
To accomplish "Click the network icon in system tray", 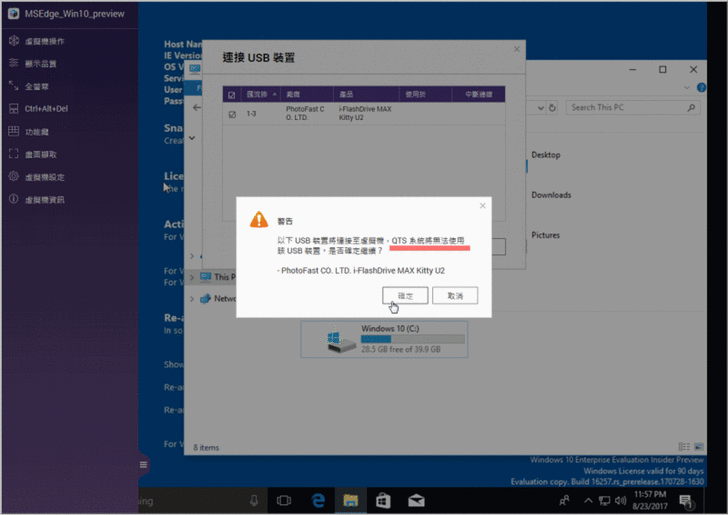I will [604, 500].
